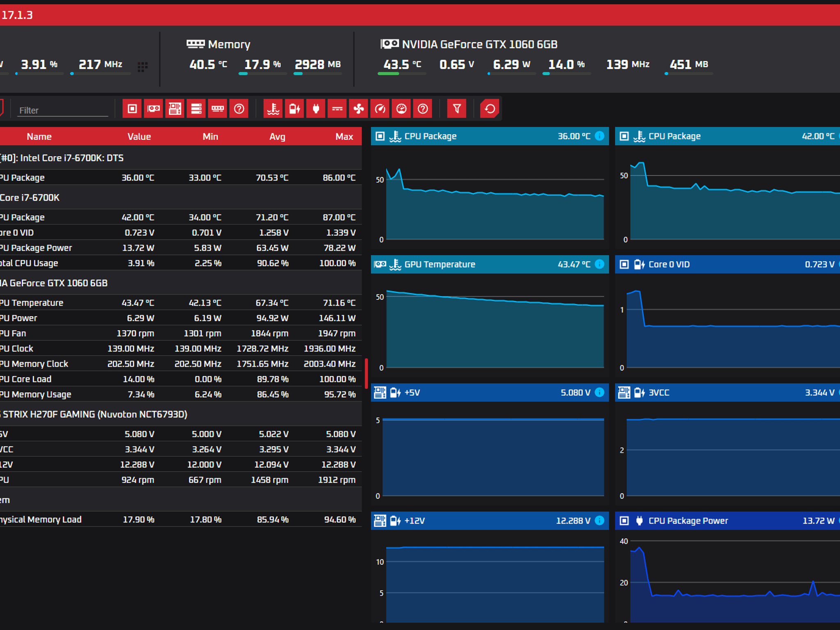Screen dimensions: 840x630
Task: Toggle the memory module hardware filter icon
Action: pyautogui.click(x=217, y=109)
